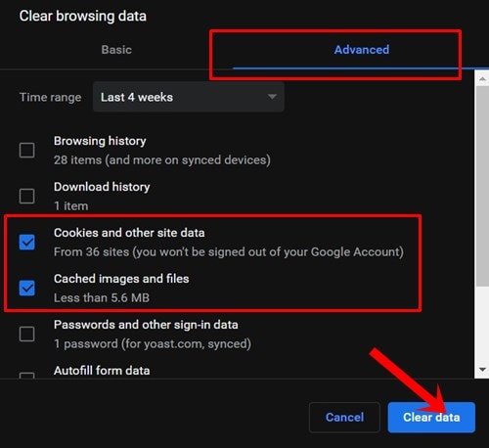Toggle the Autofill form data checkbox
Image resolution: width=489 pixels, height=448 pixels.
click(x=26, y=376)
